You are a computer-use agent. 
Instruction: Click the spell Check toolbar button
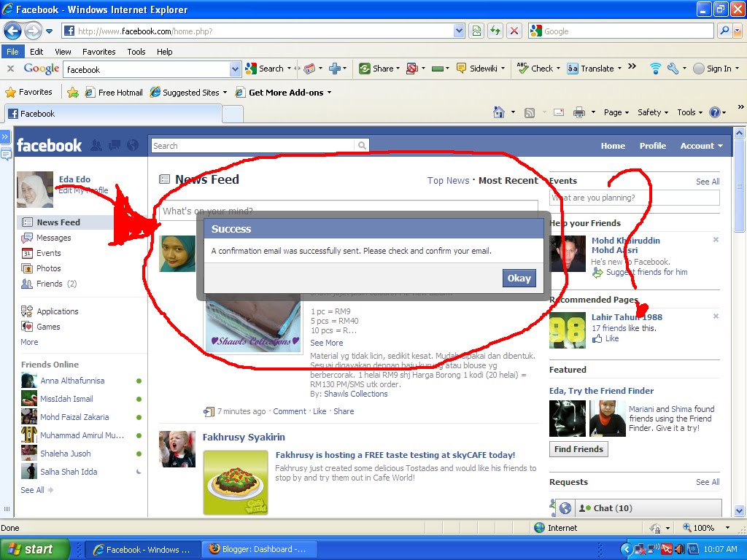tap(539, 69)
